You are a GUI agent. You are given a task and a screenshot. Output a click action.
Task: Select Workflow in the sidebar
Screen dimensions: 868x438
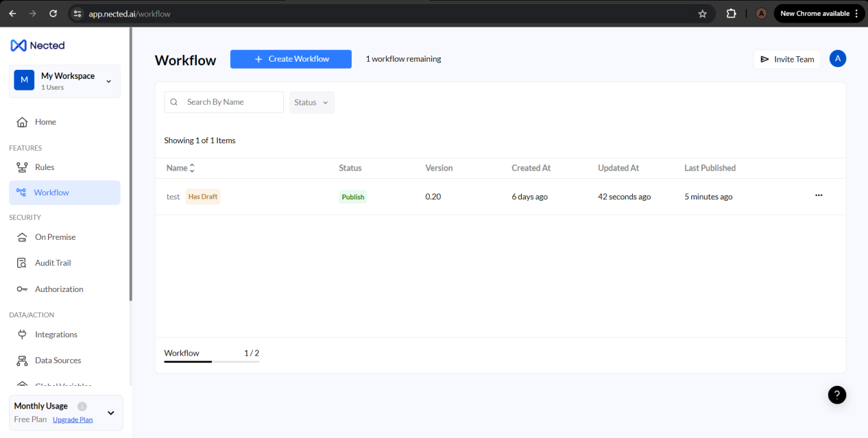pyautogui.click(x=64, y=193)
